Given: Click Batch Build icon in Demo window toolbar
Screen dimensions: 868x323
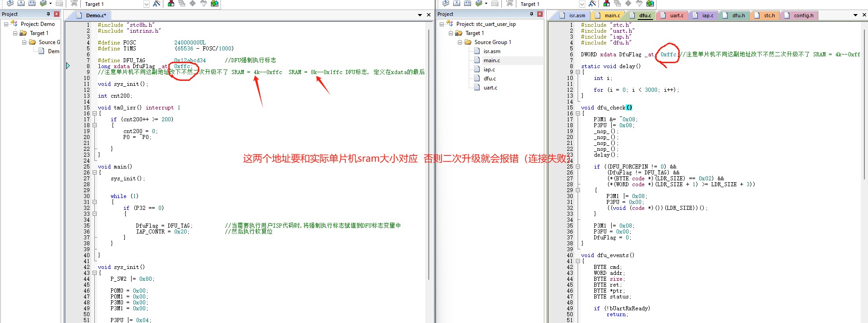Looking at the screenshot, I should pos(43,3).
